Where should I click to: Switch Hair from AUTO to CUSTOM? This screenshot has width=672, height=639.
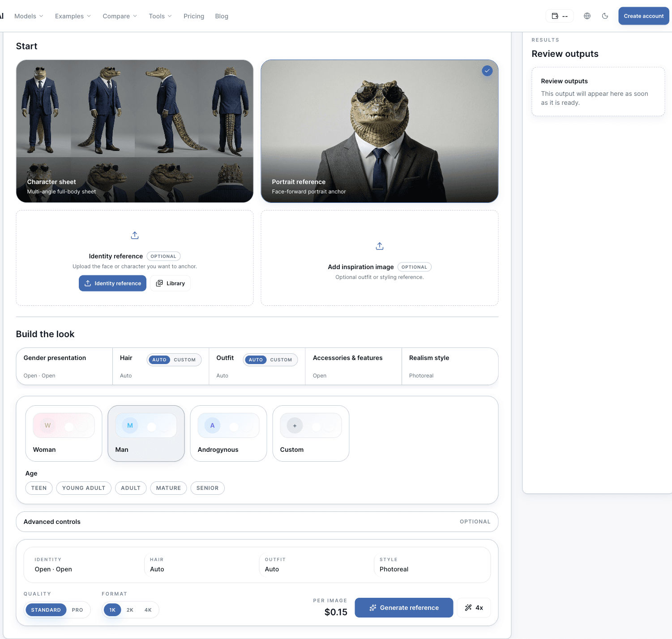pyautogui.click(x=185, y=360)
